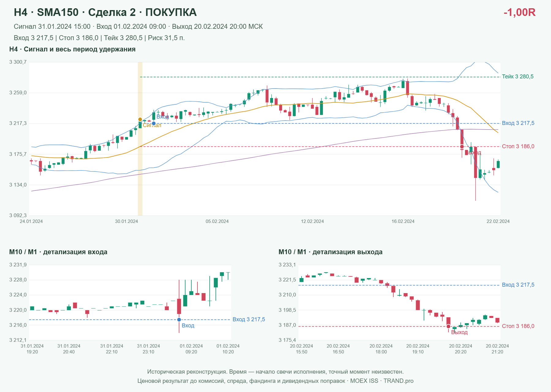Click the 24.01.2024 date axis label

pos(31,221)
